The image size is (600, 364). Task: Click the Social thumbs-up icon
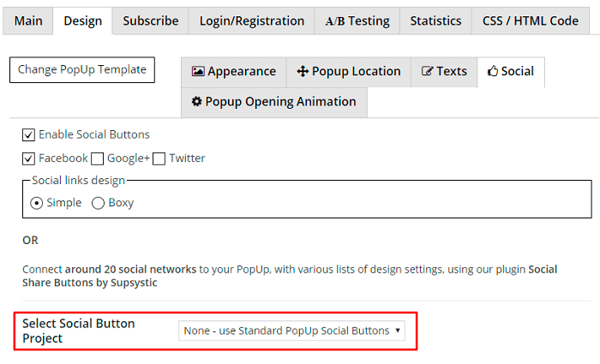tap(493, 71)
